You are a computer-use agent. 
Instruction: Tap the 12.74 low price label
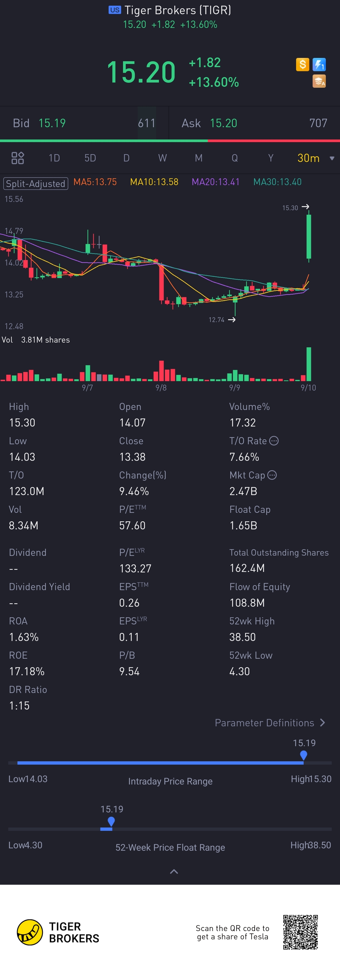217,320
